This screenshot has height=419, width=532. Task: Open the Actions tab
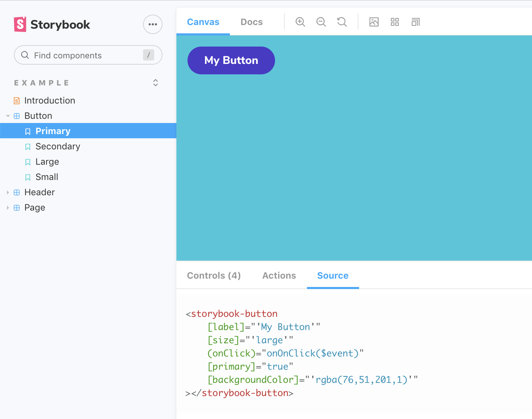279,276
